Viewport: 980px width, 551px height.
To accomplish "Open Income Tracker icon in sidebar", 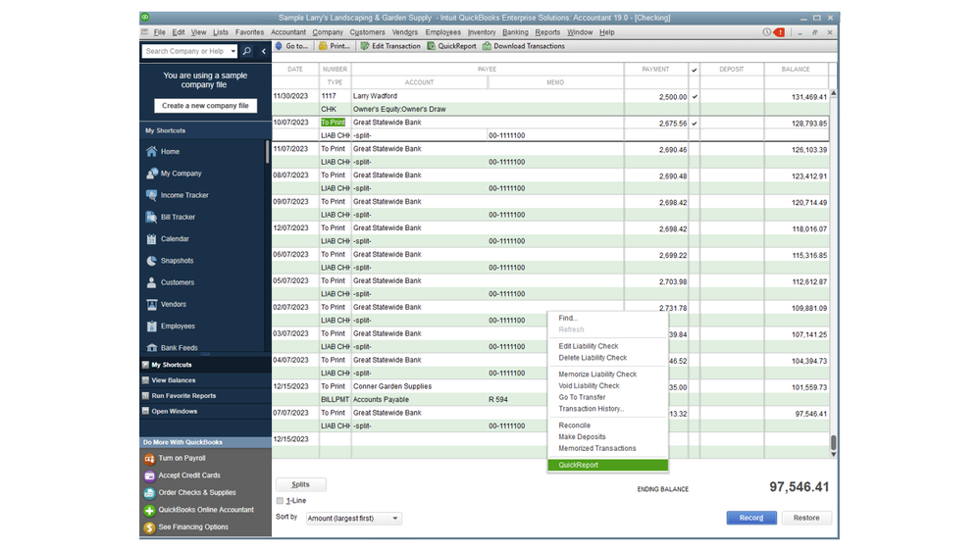I will tap(151, 195).
